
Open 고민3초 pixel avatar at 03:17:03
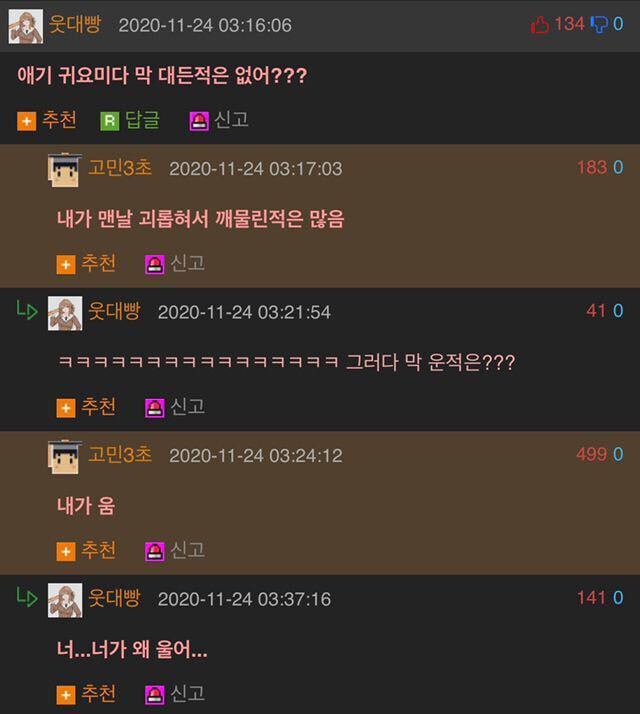(x=65, y=170)
